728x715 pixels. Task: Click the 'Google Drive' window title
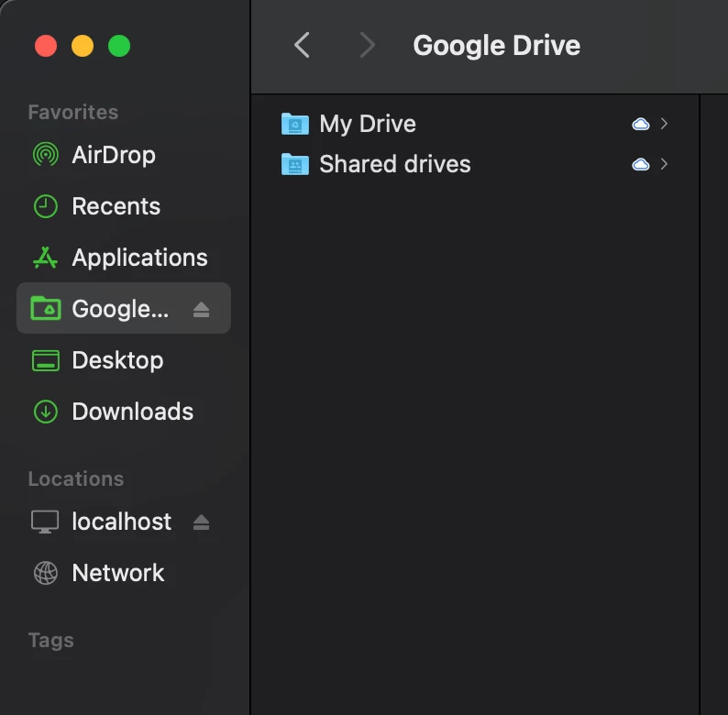(x=496, y=46)
